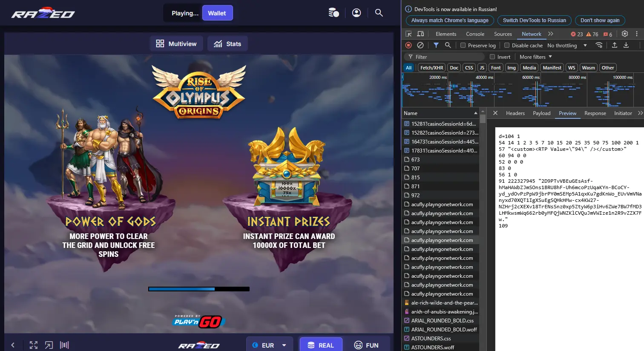Check the Invert filter checkbox
Screen dimensions: 644x351
(x=492, y=57)
